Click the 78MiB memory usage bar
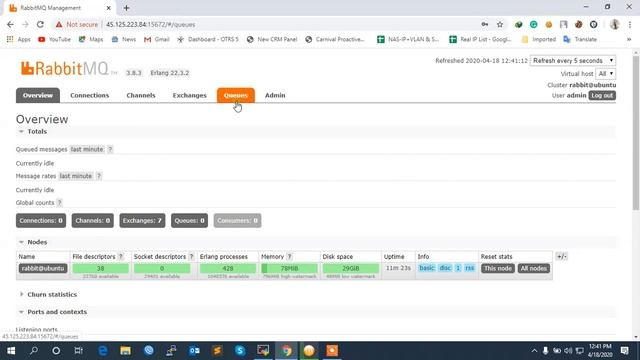 tap(289, 268)
